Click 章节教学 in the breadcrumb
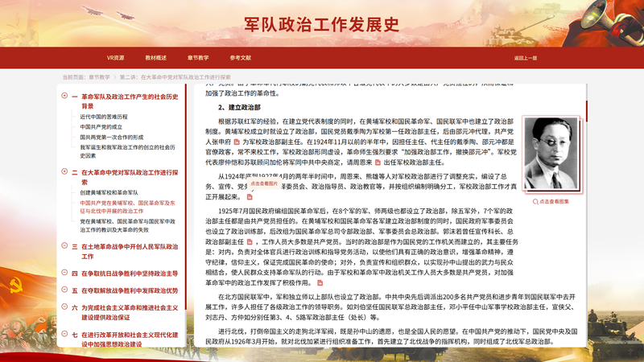The width and height of the screenshot is (644, 362). 100,77
